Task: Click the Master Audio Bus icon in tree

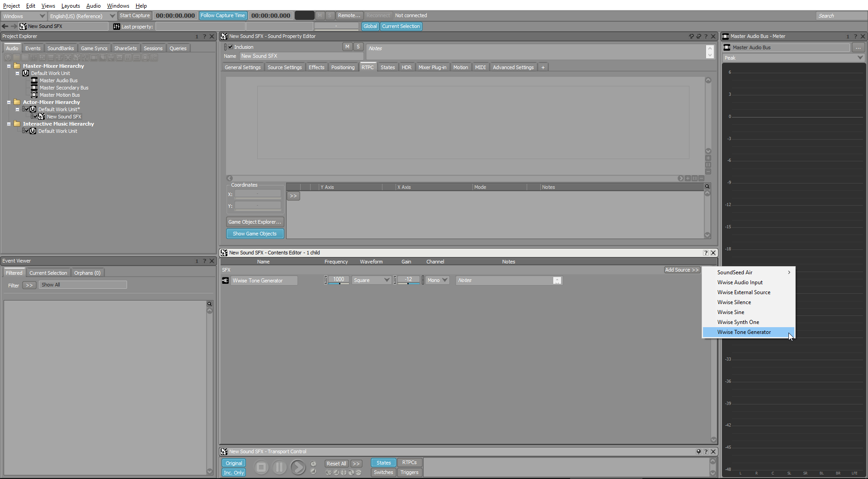Action: (x=34, y=80)
